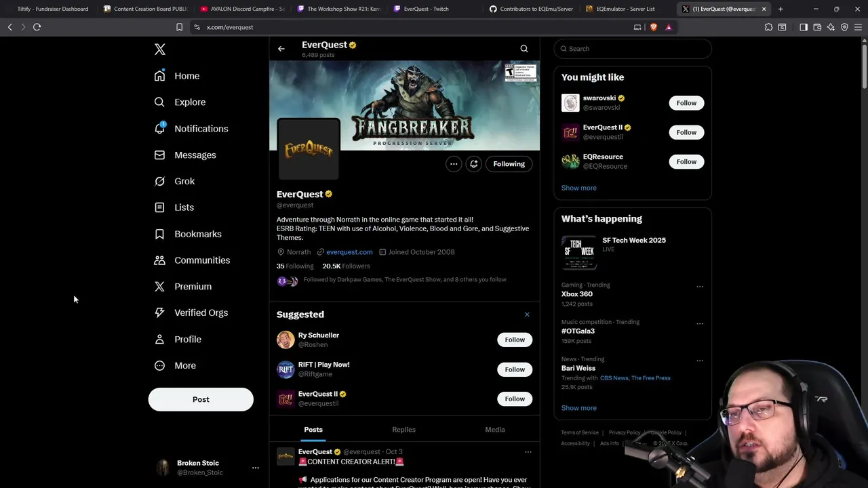Screen dimensions: 868x488
Task: Click the browser back arrow
Action: [9, 27]
